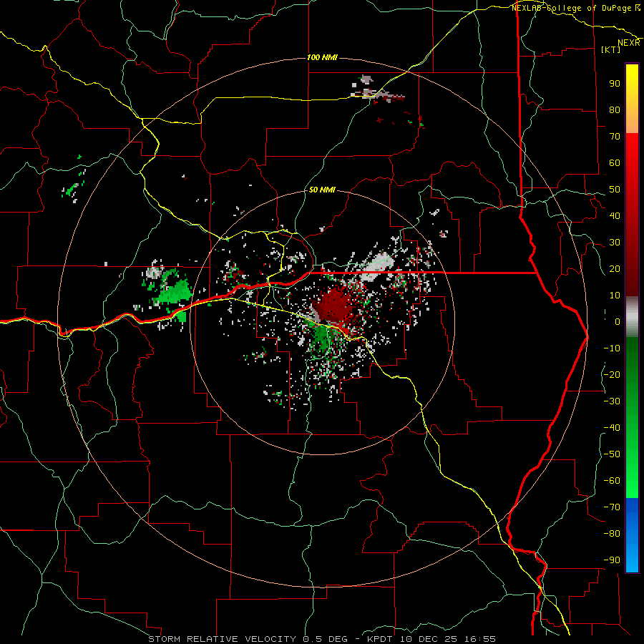The width and height of the screenshot is (644, 644).
Task: Click the -80 knot scale label
Action: (x=612, y=534)
